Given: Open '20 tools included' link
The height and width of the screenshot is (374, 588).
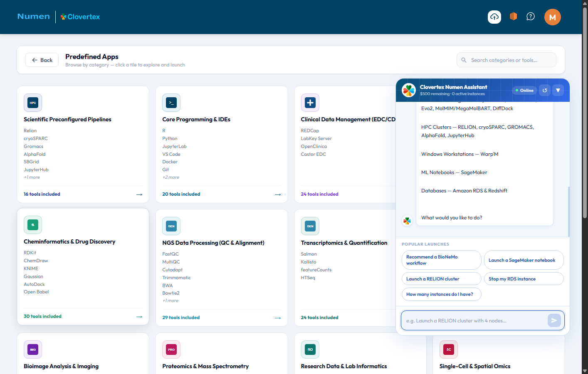Looking at the screenshot, I should 181,194.
